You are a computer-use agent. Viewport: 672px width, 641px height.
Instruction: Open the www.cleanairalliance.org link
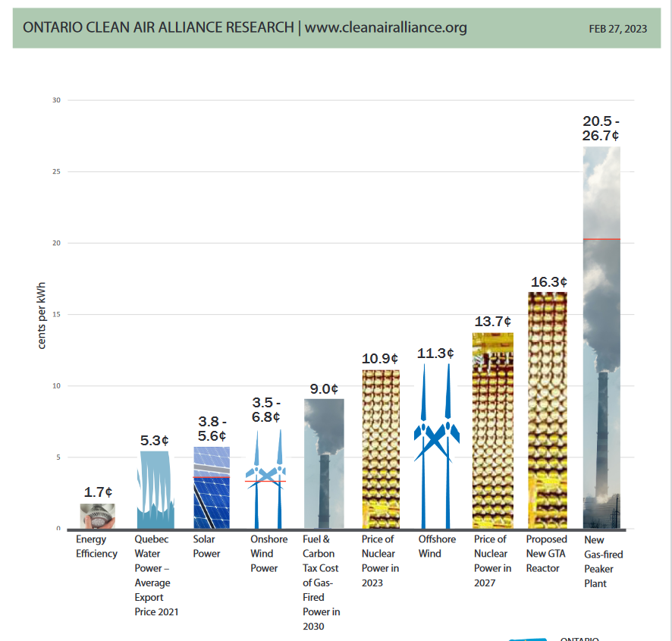(385, 28)
